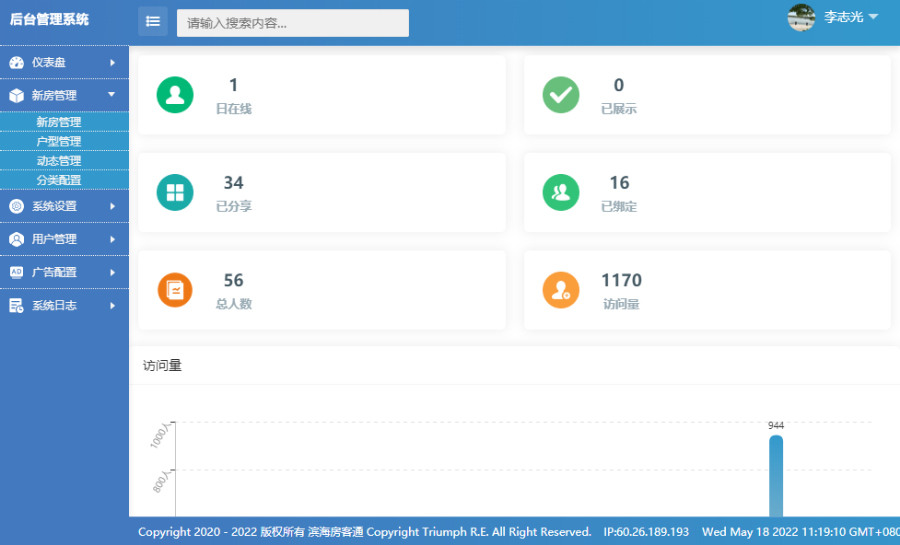Click the 广告配置 AD icon
This screenshot has height=545, width=900.
click(17, 272)
